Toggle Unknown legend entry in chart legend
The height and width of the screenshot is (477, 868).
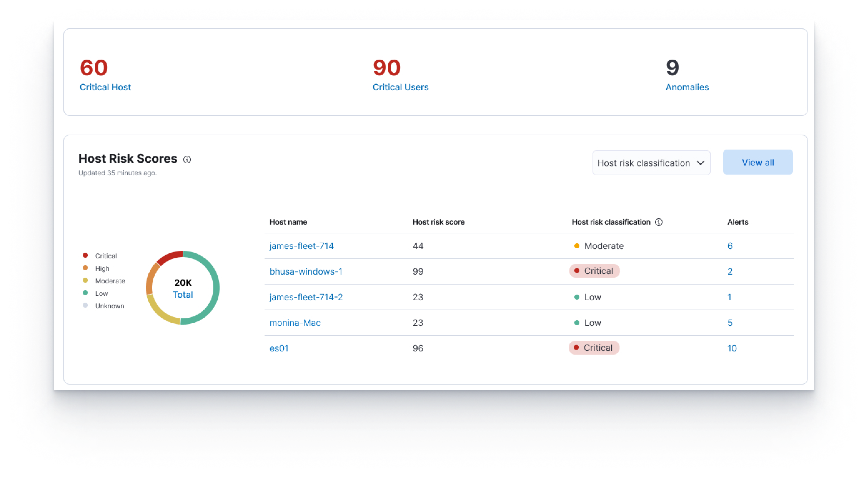[x=109, y=306]
